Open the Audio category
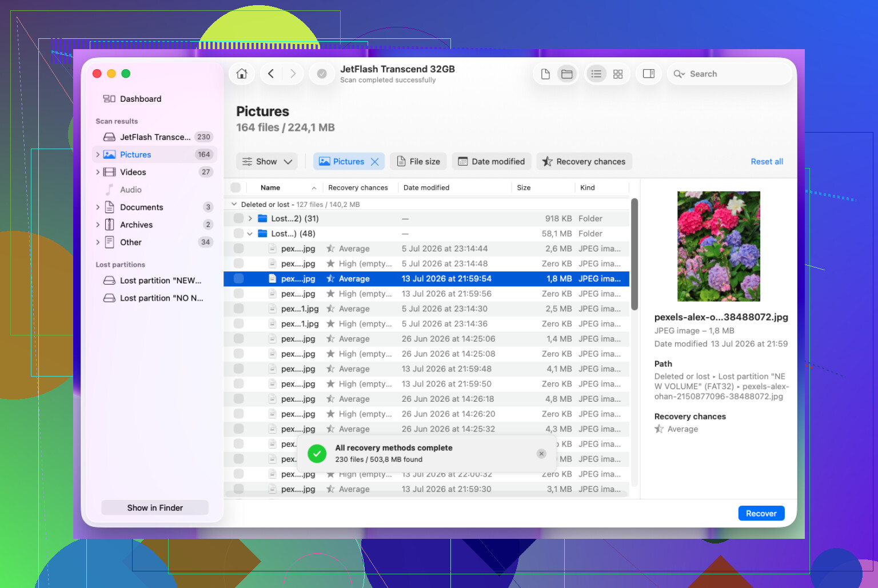Screen dimensions: 878x588 (x=155, y=190)
